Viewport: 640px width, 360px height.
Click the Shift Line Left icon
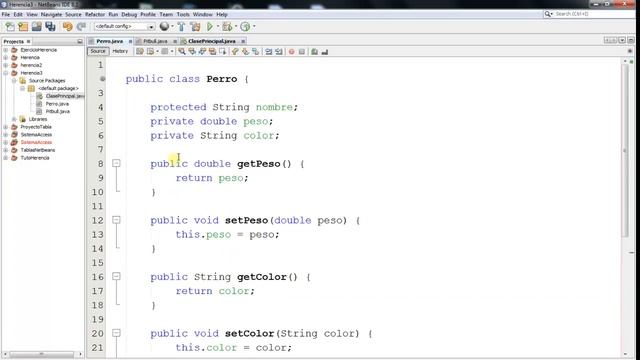tap(269, 51)
